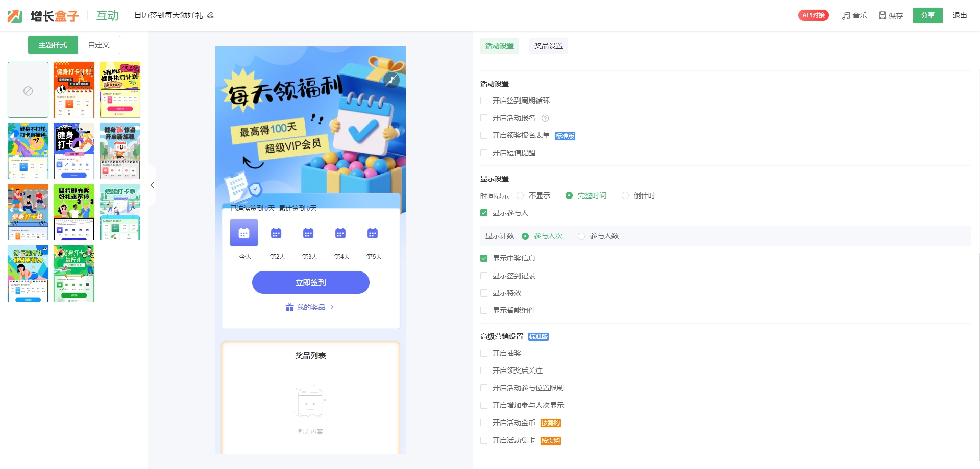980x469 pixels.
Task: Enable 显示特效 checkbox
Action: (484, 293)
